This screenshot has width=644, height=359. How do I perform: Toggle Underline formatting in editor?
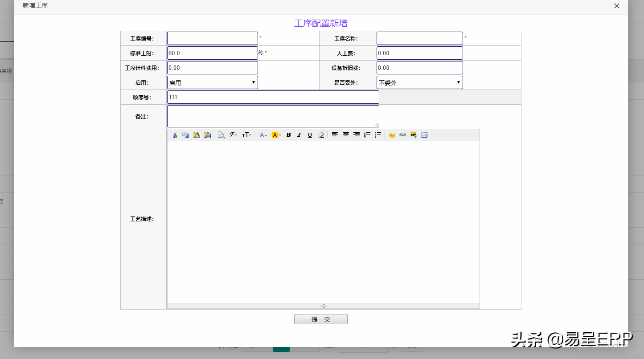310,135
